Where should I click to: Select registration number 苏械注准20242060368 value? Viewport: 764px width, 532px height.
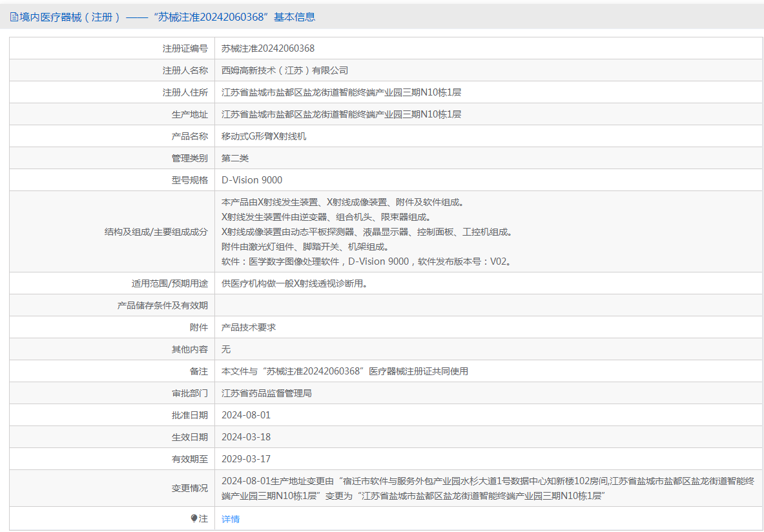pyautogui.click(x=267, y=48)
